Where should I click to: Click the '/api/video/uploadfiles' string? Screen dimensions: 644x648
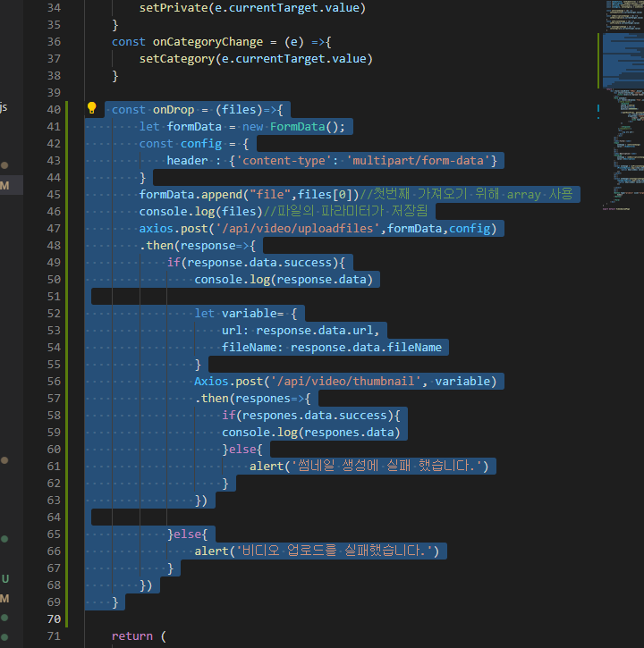(x=297, y=229)
